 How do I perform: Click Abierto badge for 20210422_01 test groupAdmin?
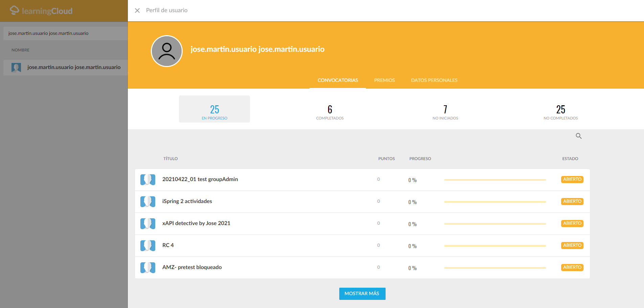pos(572,179)
